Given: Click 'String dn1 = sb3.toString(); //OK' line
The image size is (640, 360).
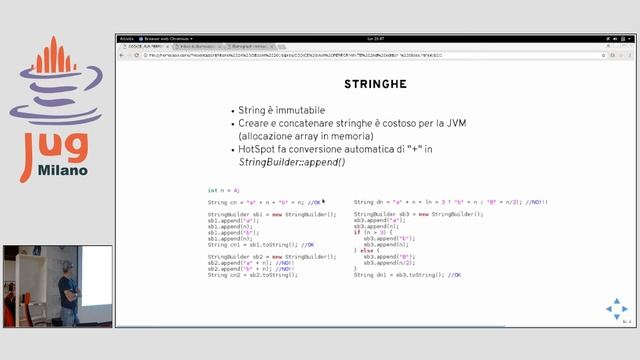Looking at the screenshot, I should [407, 275].
